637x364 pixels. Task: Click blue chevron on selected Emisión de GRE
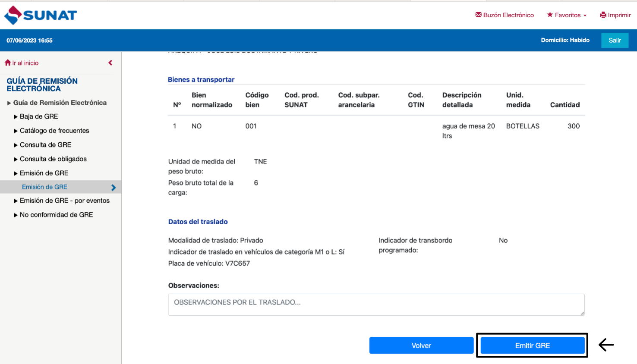114,187
